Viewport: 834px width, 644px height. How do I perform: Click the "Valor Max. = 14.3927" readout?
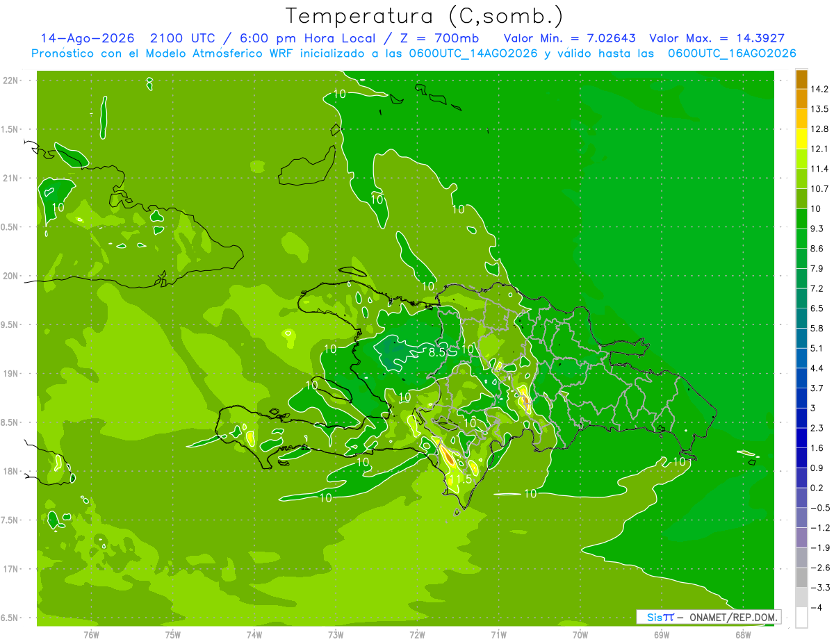point(717,38)
